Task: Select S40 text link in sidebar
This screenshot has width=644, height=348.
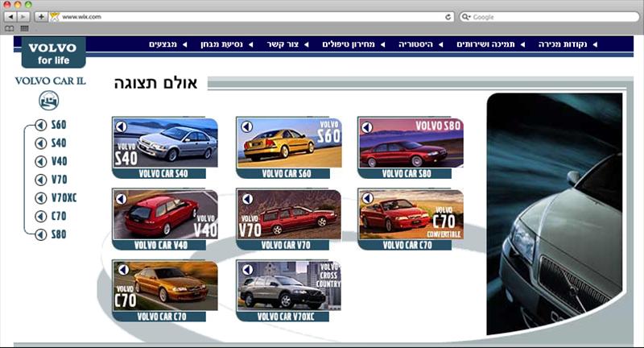Action: click(x=59, y=143)
